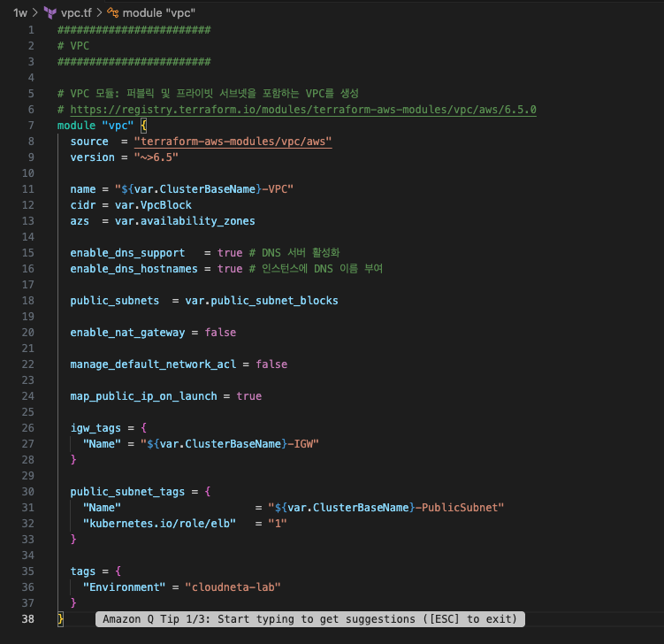Click the 'tags' attribute on line 35
664x644 pixels.
coord(83,571)
